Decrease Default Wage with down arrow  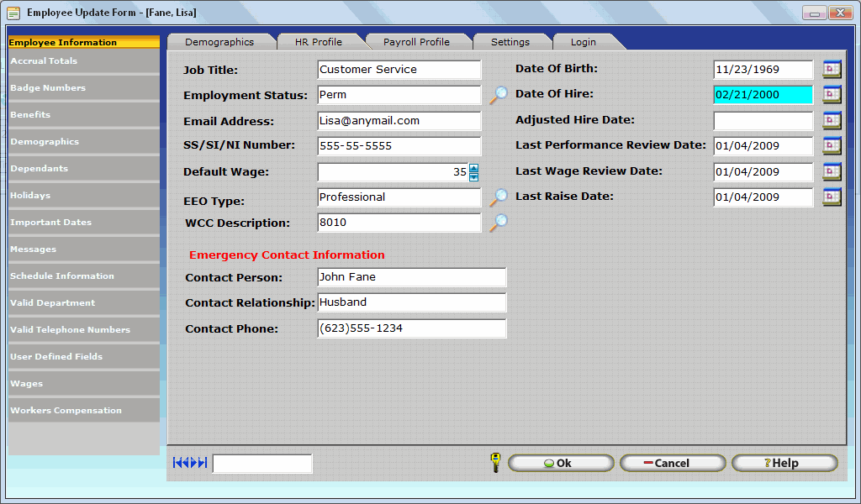point(473,176)
